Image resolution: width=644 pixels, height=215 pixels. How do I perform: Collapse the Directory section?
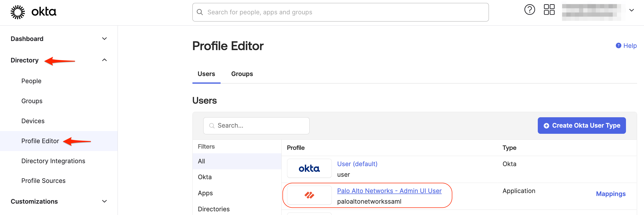tap(104, 60)
